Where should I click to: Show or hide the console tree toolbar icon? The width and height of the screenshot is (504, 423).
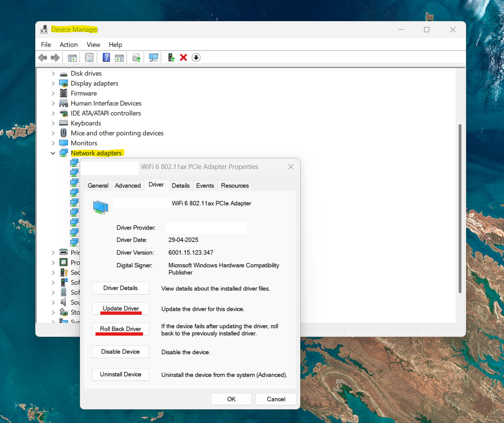pyautogui.click(x=72, y=58)
